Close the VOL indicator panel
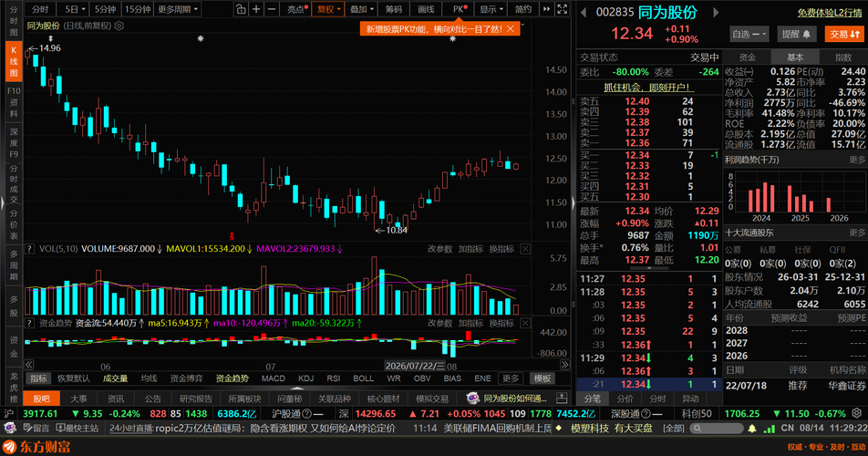 525,249
